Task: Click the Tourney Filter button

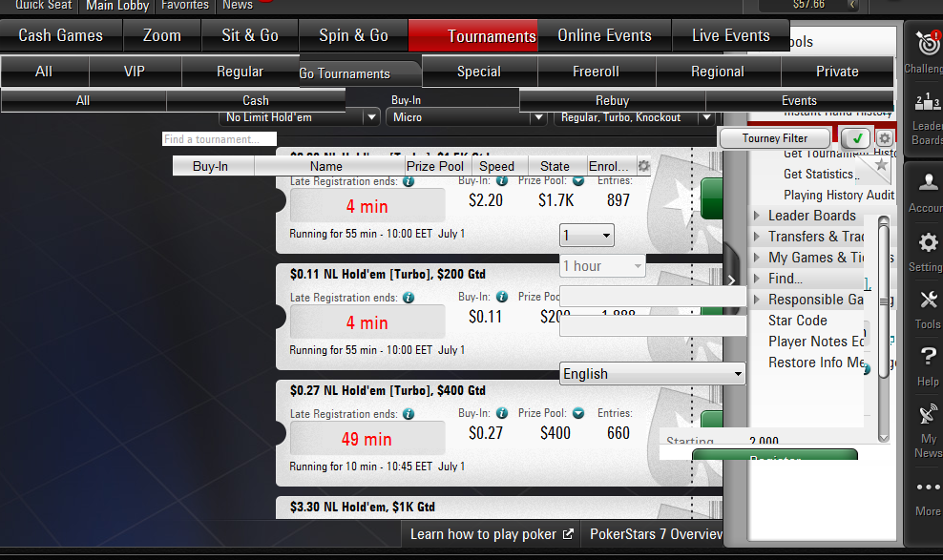Action: pyautogui.click(x=775, y=138)
